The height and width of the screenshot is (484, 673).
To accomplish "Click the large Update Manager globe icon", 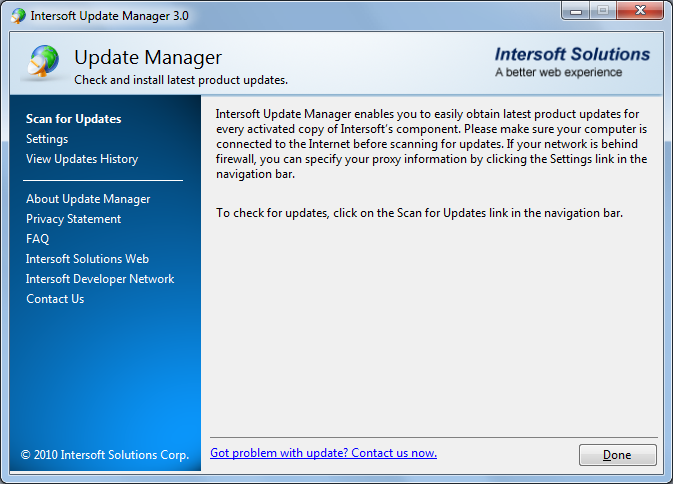I will point(42,63).
